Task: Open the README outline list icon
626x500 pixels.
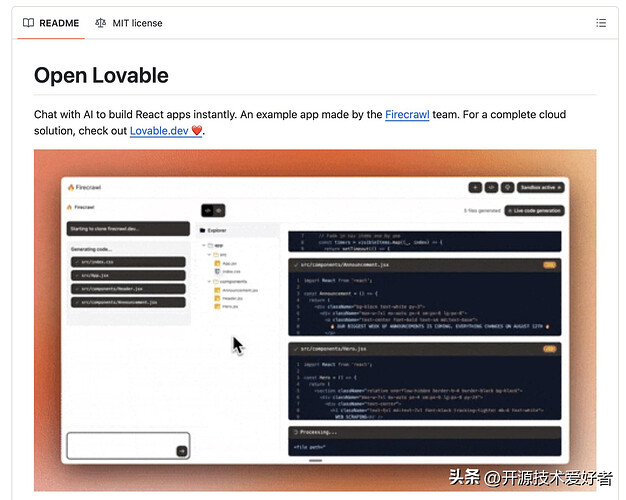Action: [x=601, y=22]
